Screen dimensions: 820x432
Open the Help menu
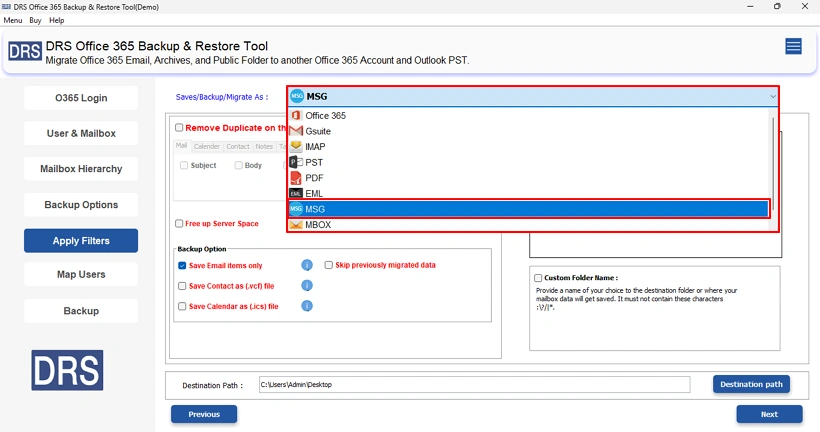56,20
